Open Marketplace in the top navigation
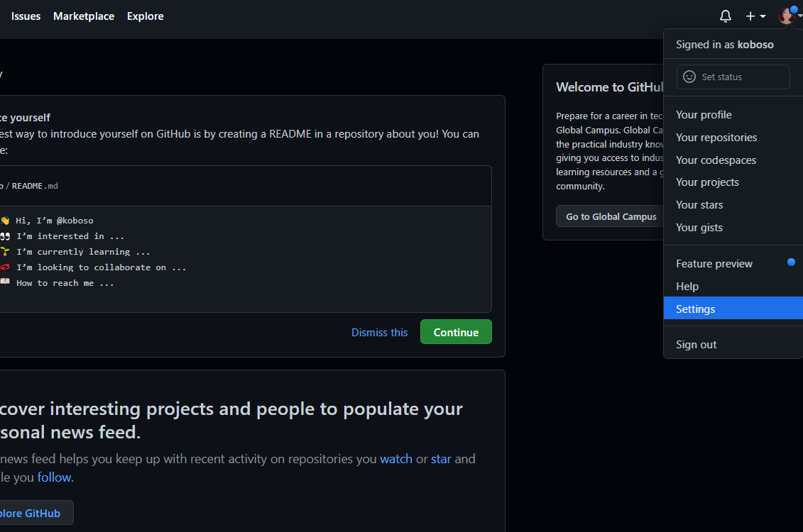 84,16
